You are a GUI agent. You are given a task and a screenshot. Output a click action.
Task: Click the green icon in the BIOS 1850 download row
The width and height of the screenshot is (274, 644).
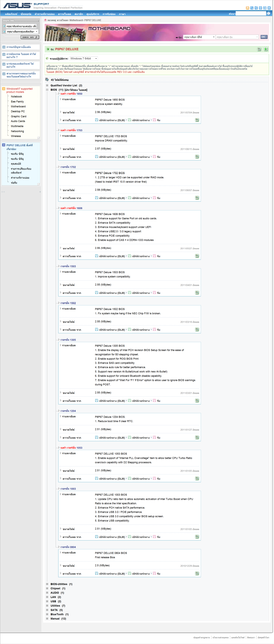197,120
